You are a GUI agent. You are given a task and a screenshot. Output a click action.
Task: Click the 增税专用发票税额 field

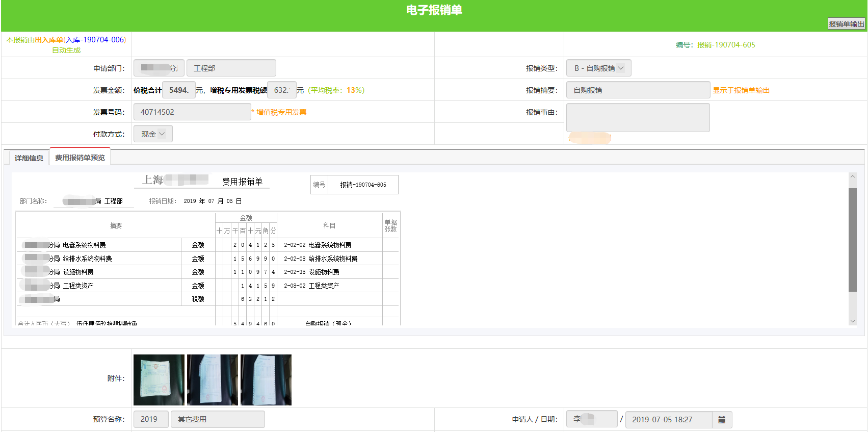(x=281, y=90)
